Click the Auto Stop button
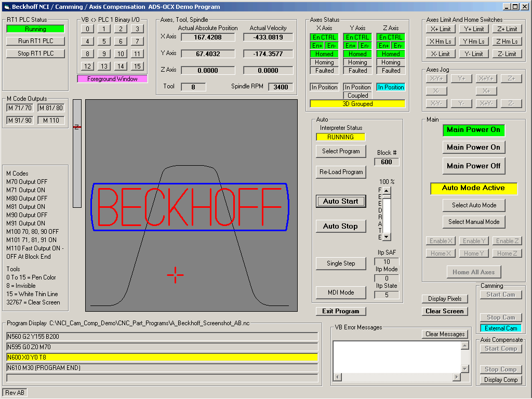 point(341,227)
